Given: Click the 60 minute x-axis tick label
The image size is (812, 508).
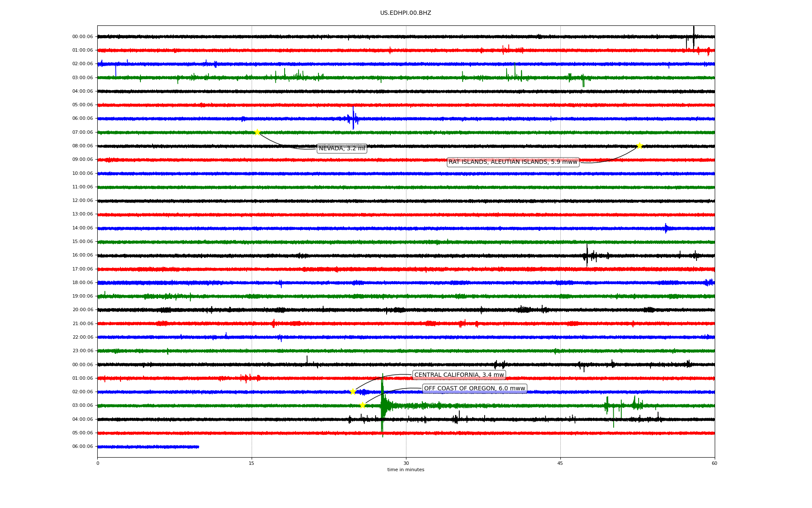Looking at the screenshot, I should tap(714, 463).
